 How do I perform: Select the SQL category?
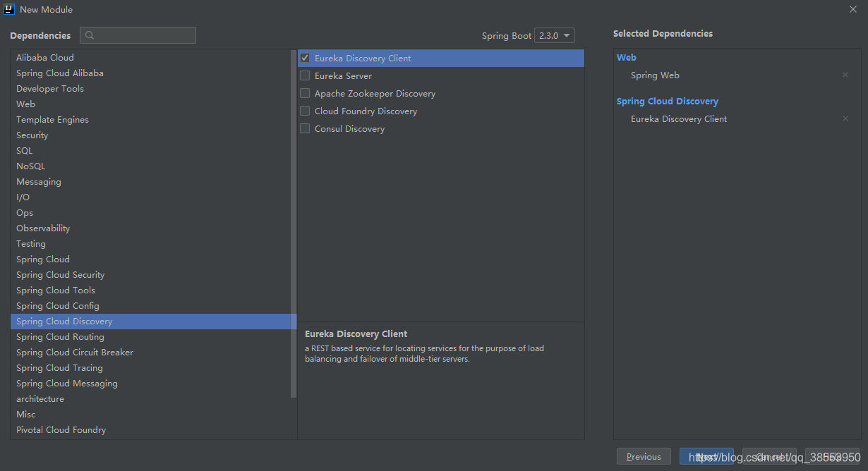coord(151,151)
